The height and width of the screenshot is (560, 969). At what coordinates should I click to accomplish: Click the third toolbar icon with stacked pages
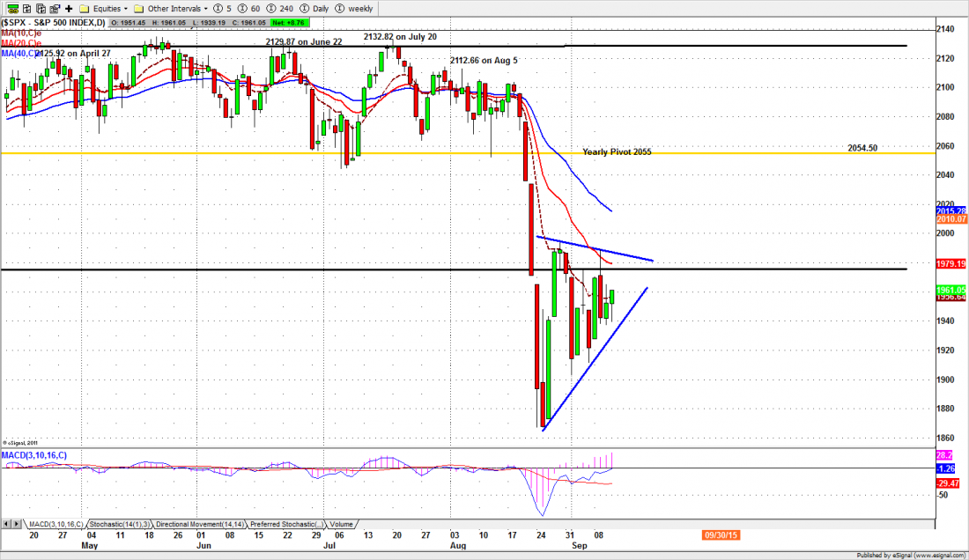[39, 8]
